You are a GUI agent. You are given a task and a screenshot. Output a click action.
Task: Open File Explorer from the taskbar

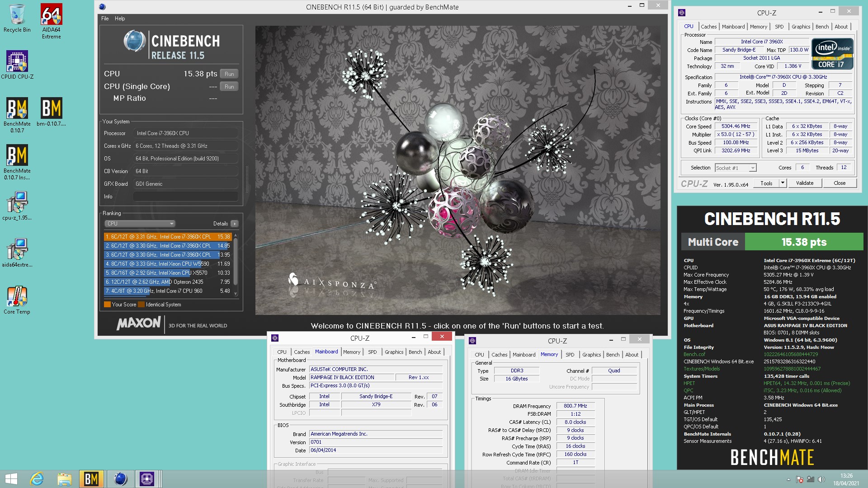pos(64,479)
